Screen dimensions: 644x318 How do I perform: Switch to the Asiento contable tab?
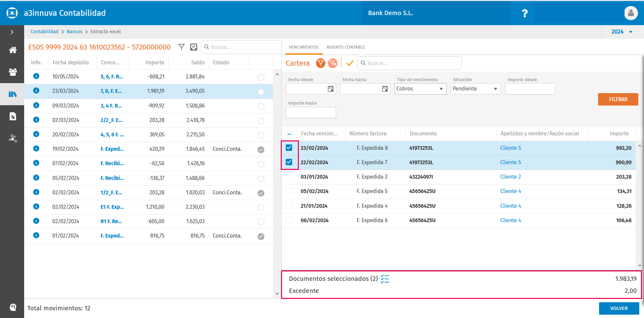pyautogui.click(x=346, y=47)
